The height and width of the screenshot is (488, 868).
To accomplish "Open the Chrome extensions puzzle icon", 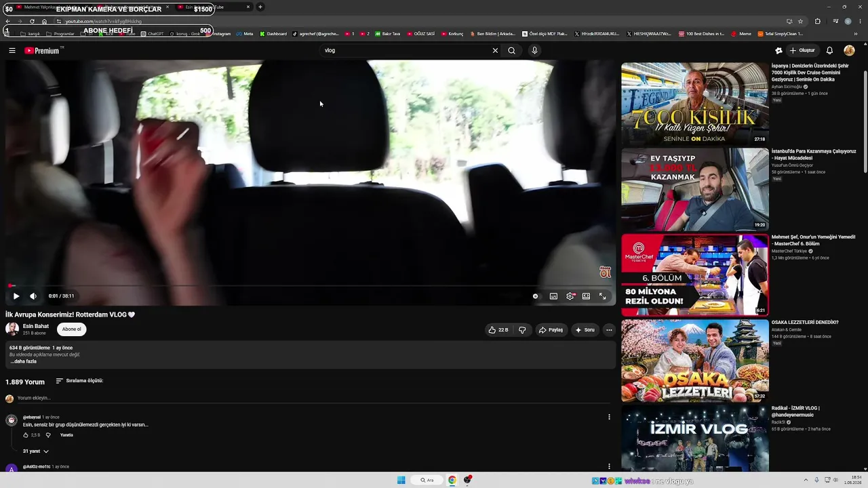I will (817, 21).
